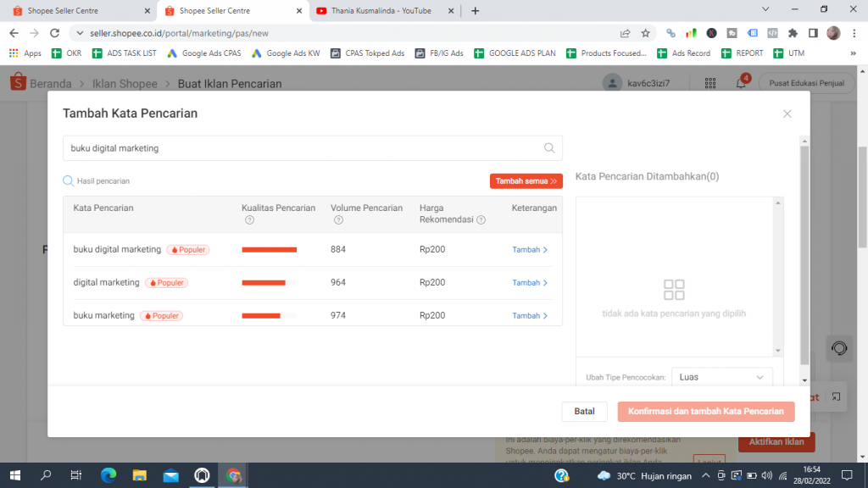The width and height of the screenshot is (868, 488).
Task: Open the kav6c3izi7 account menu
Action: click(636, 84)
